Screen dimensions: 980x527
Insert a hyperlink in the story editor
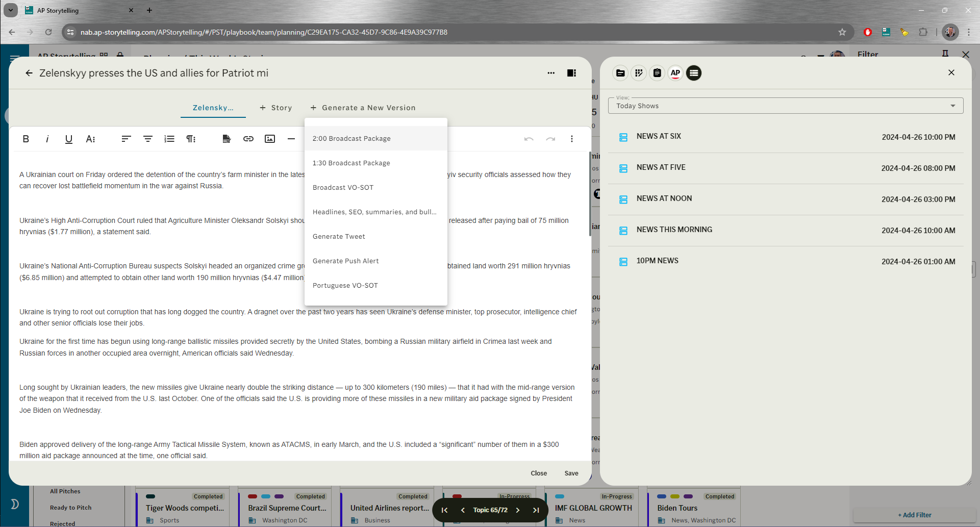(x=248, y=139)
